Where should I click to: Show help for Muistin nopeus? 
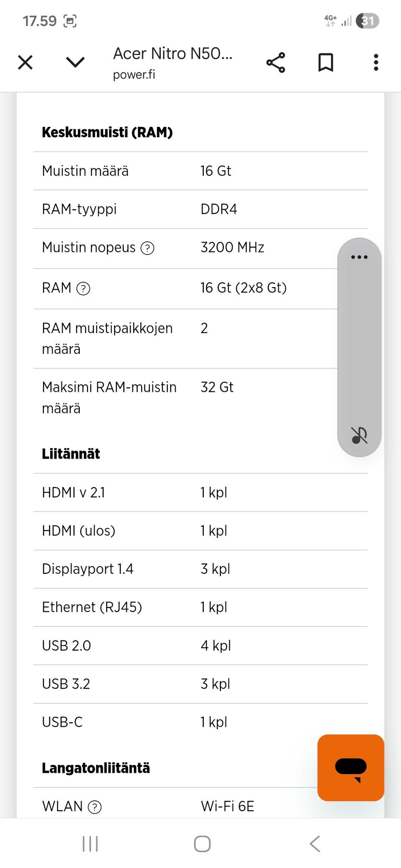tap(147, 248)
